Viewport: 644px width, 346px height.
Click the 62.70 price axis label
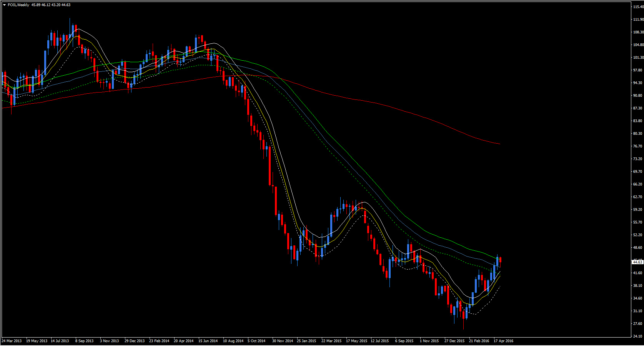[638, 197]
